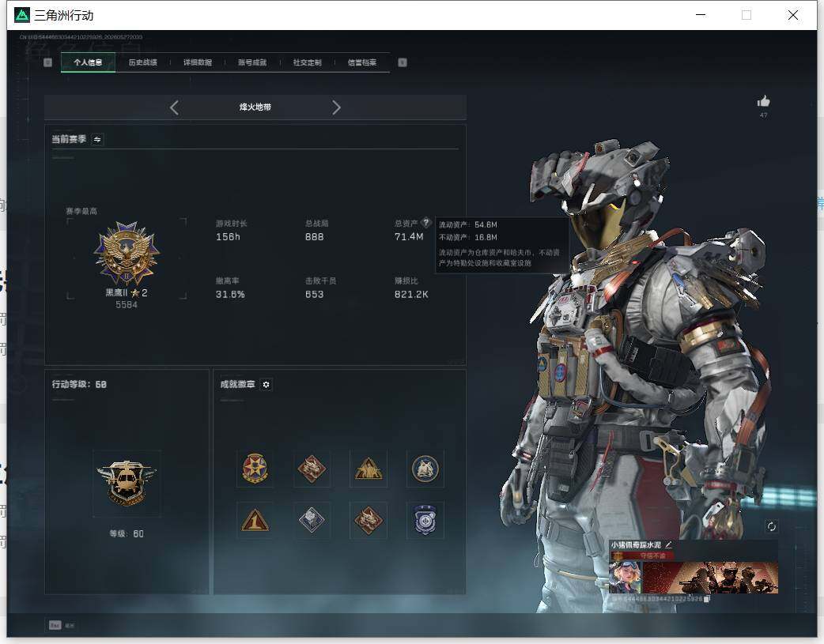This screenshot has width=824, height=644.
Task: Go to next game mode with right chevron
Action: pyautogui.click(x=336, y=107)
